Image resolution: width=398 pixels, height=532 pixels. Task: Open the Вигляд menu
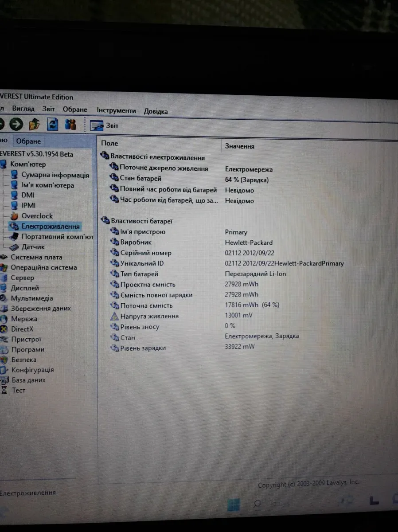click(23, 109)
